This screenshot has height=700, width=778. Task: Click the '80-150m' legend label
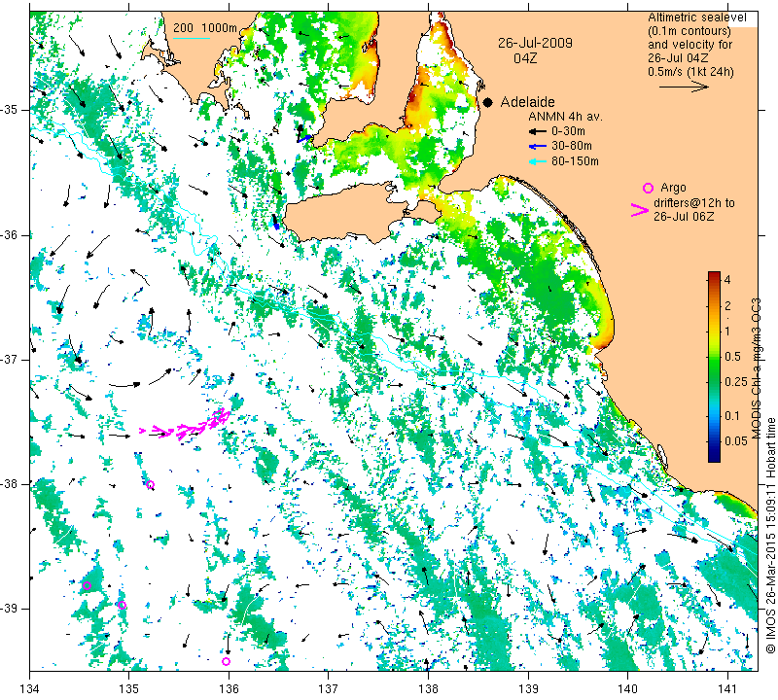pos(575,161)
